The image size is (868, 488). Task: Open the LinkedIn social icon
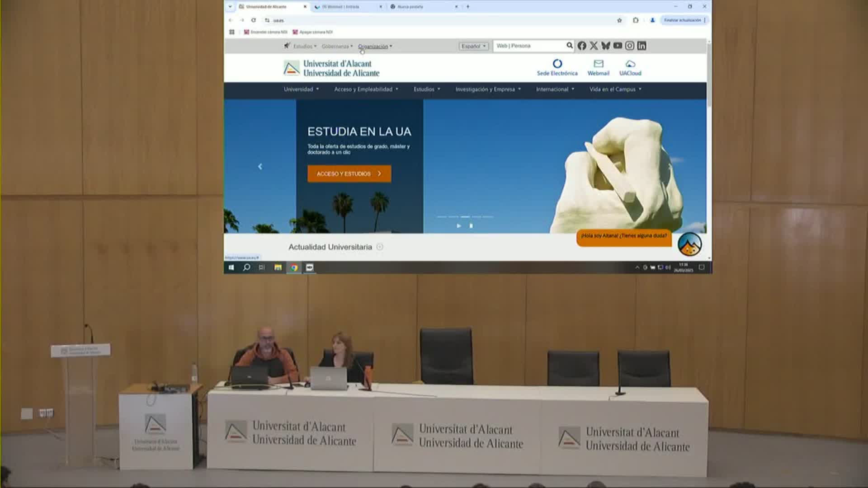[x=642, y=46]
